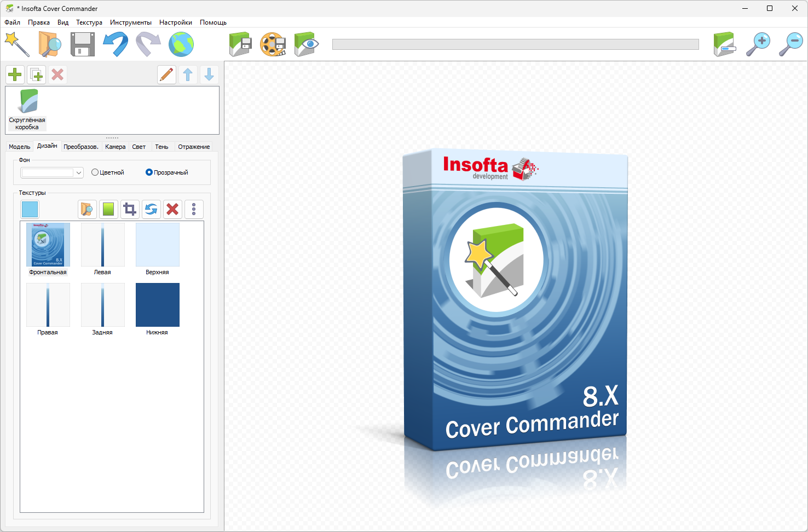Switch to the Модель tab

click(20, 147)
